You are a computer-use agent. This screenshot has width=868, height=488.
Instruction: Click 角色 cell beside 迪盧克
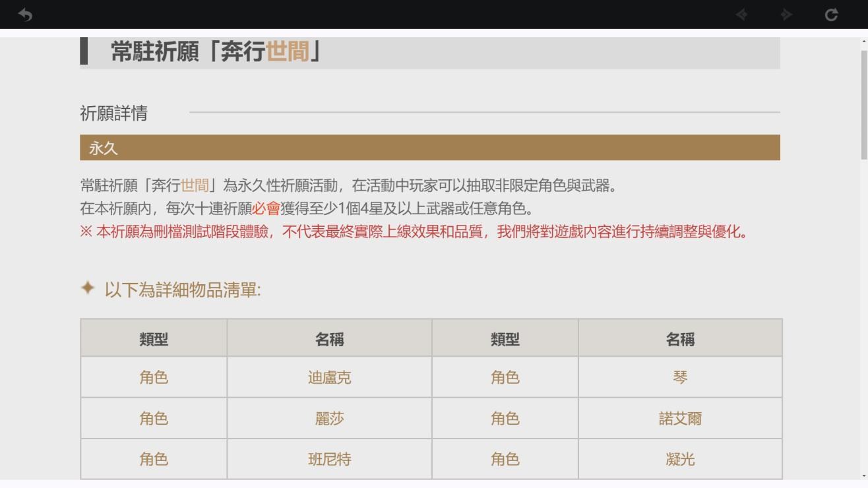[154, 377]
